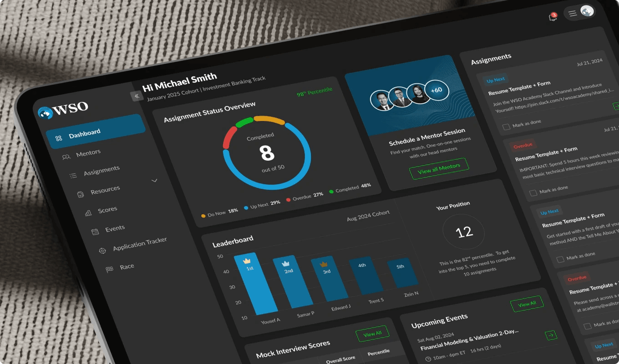
Task: Click the green segment of the assignment donut chart
Action: point(244,121)
